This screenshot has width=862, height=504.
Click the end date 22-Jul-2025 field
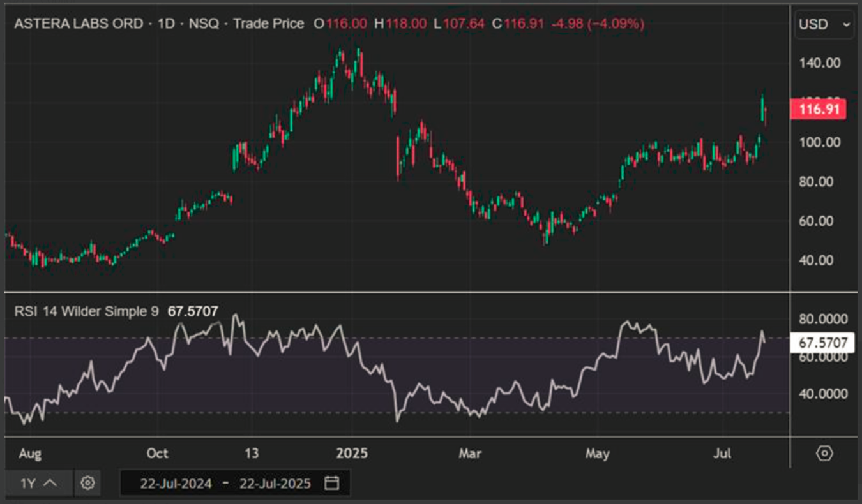pos(275,483)
